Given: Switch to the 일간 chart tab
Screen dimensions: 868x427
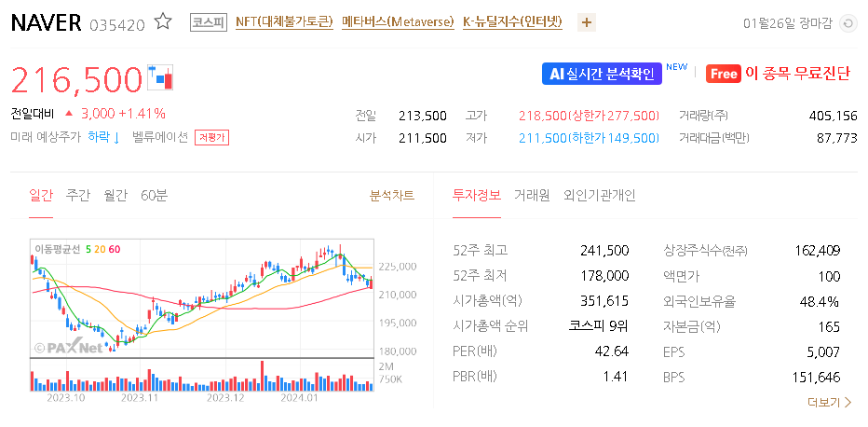Looking at the screenshot, I should pos(40,196).
